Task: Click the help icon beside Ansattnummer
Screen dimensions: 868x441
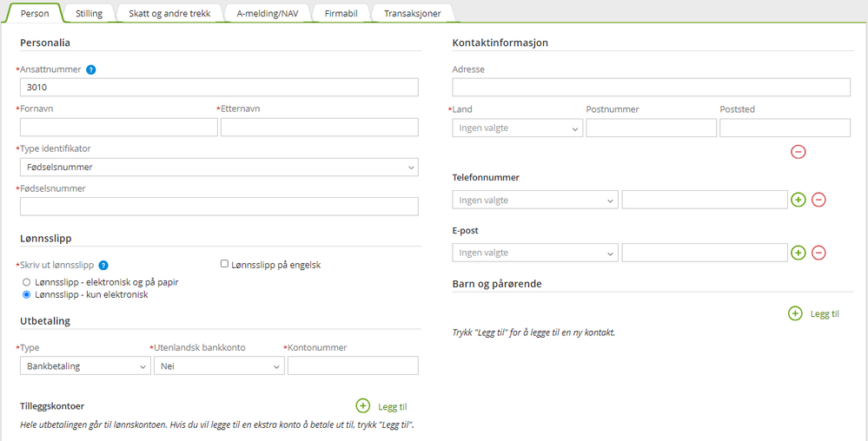Action: 91,69
